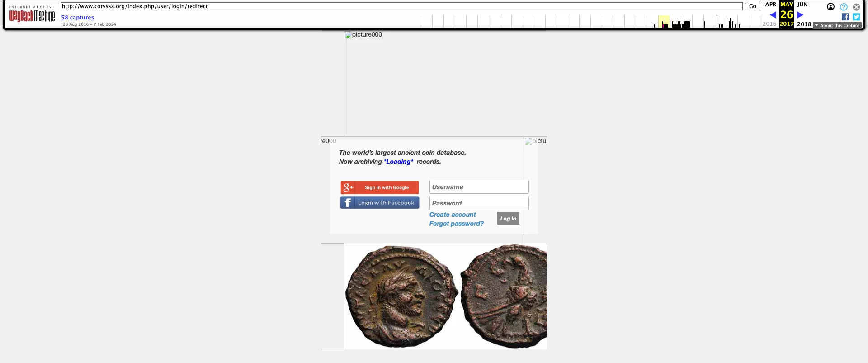The height and width of the screenshot is (363, 868).
Task: Open the Wayback help question icon
Action: 844,7
